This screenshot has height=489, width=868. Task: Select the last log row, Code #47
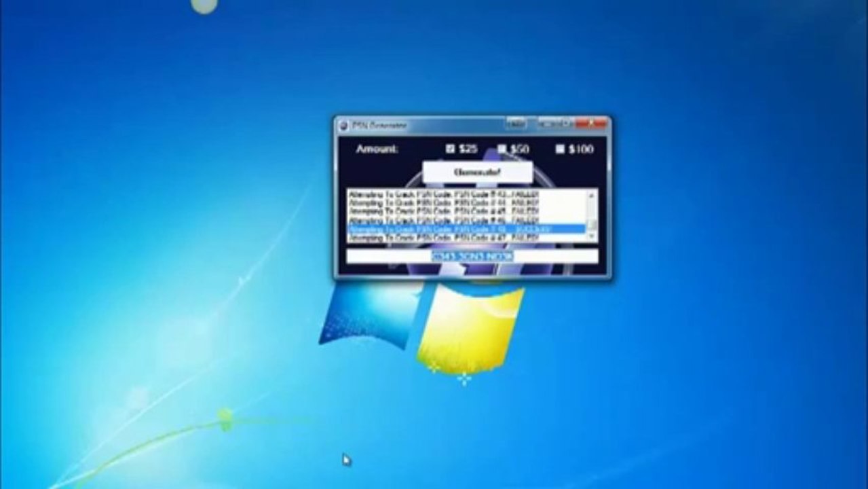coord(467,238)
